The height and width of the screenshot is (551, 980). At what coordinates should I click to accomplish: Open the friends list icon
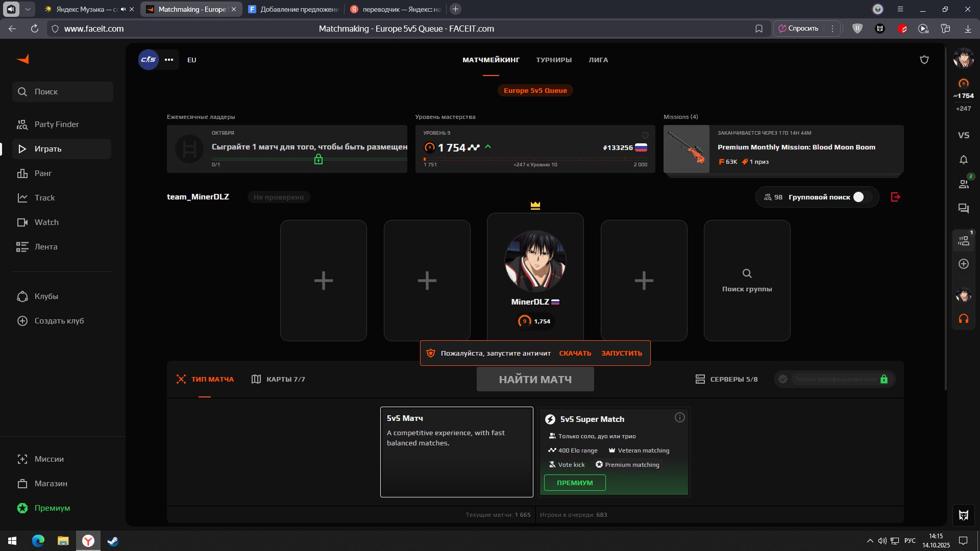[x=963, y=184]
